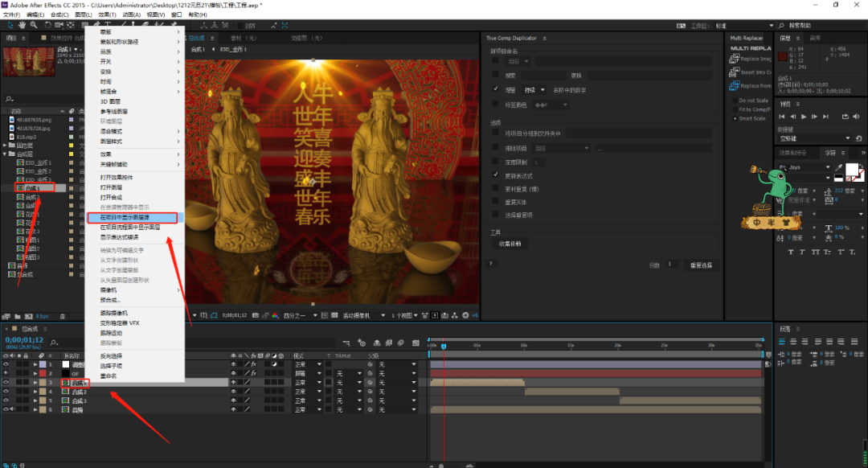868x468 pixels.
Task: Select the Do not Scale radio button
Action: [x=735, y=101]
